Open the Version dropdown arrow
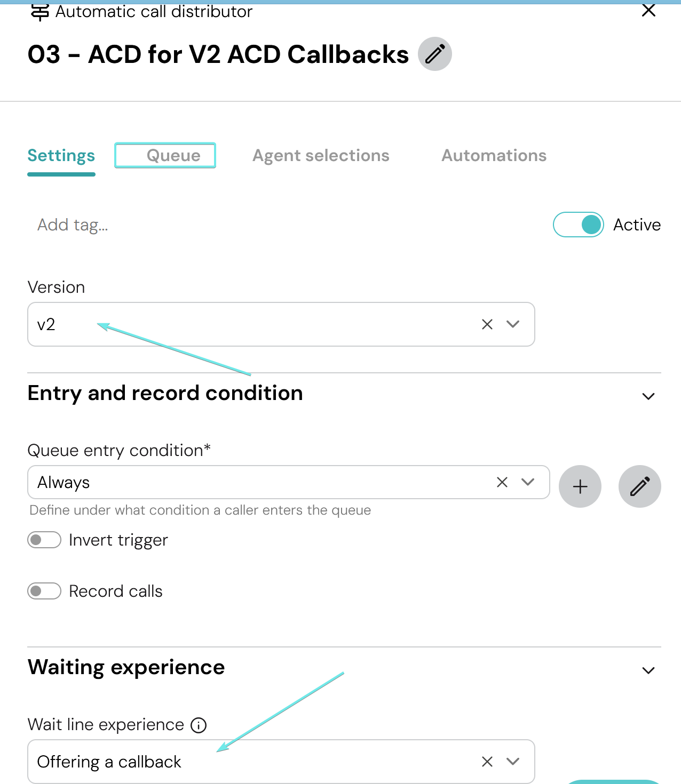681x784 pixels. pos(513,324)
